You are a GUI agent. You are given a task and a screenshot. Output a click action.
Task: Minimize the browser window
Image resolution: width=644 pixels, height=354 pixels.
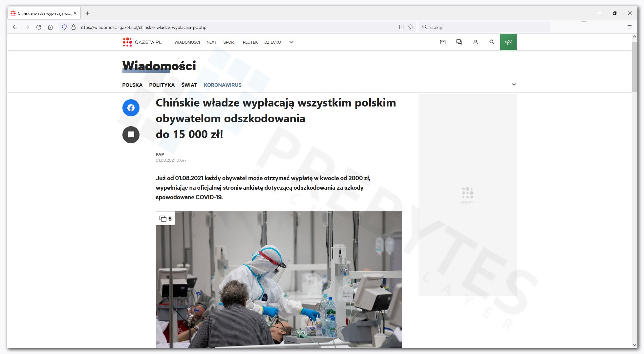tap(600, 13)
